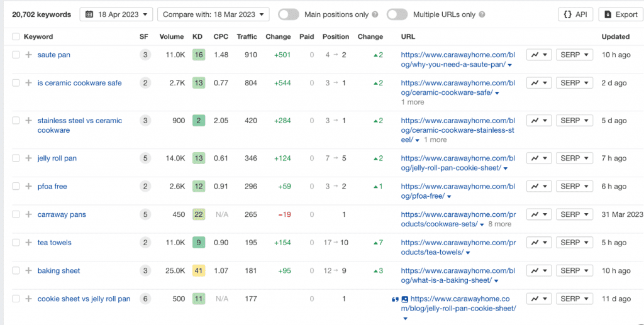Click the plus icon next to tea towels
Screen dimensions: 644x325
click(28, 243)
